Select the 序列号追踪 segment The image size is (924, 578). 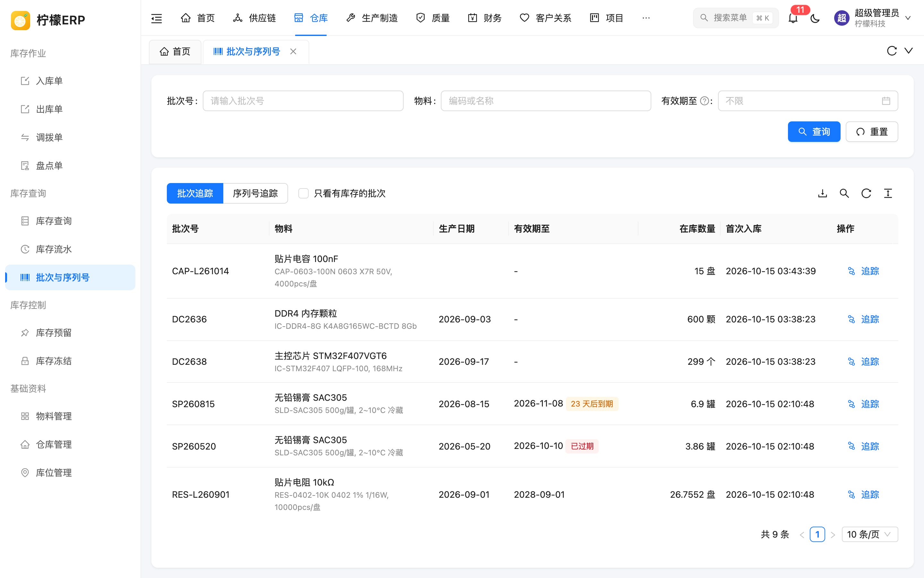click(x=255, y=193)
